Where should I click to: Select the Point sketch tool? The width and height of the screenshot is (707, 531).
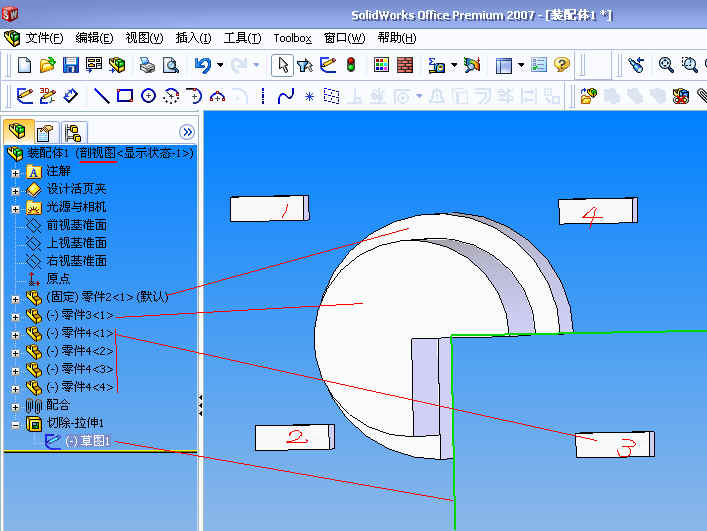point(309,96)
